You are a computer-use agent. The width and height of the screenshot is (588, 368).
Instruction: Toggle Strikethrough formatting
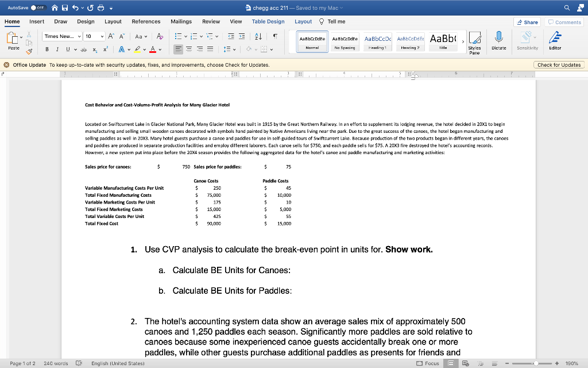[84, 49]
